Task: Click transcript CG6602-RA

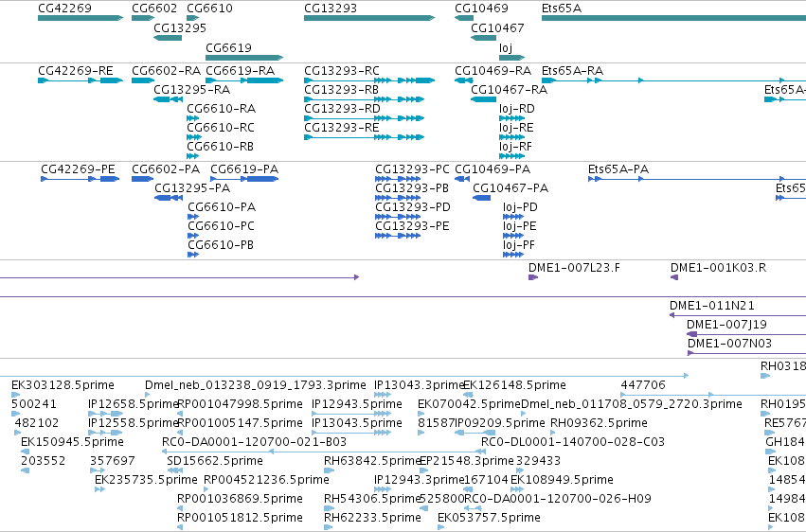Action: [167, 70]
